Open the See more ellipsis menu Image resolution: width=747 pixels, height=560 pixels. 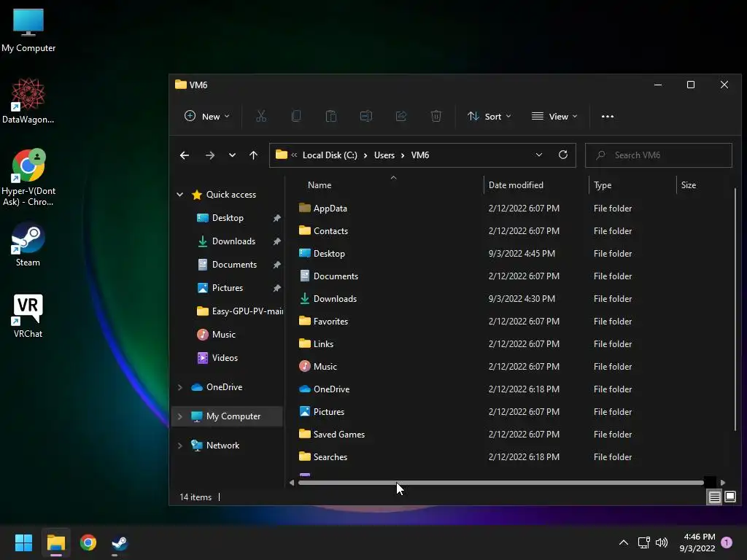(608, 117)
